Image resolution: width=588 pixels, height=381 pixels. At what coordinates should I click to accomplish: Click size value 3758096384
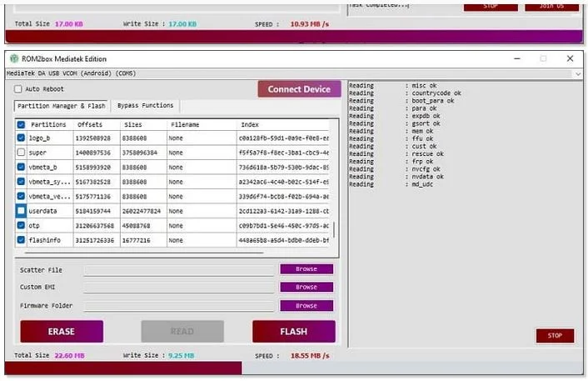click(139, 153)
